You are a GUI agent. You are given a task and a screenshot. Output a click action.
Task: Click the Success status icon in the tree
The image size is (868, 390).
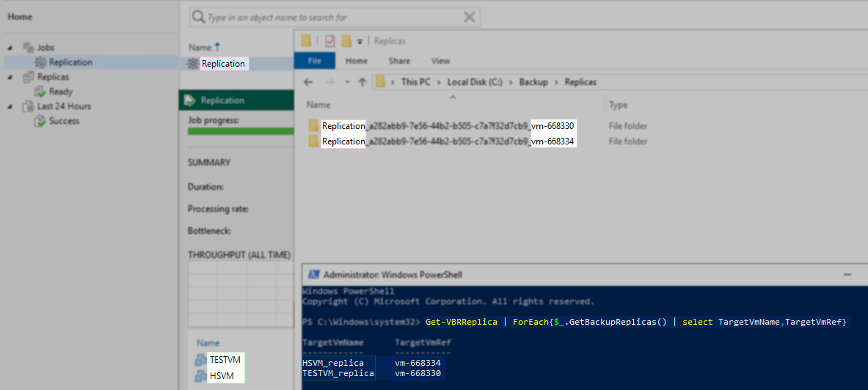point(40,121)
